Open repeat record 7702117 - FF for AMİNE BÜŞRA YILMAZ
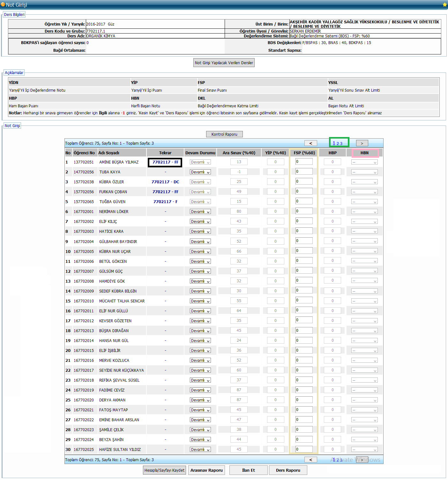Image resolution: width=448 pixels, height=480 pixels. [165, 162]
